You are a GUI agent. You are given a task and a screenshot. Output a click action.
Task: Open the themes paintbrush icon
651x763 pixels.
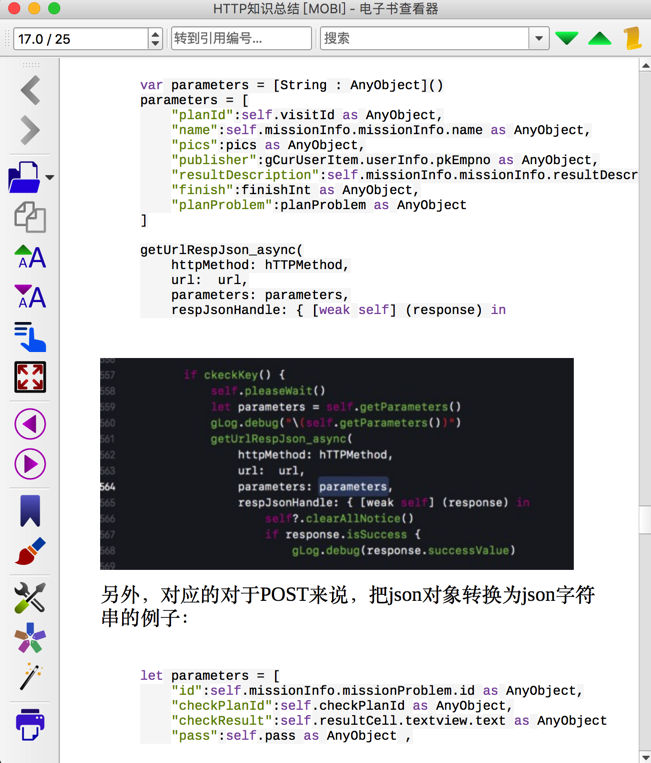point(30,551)
